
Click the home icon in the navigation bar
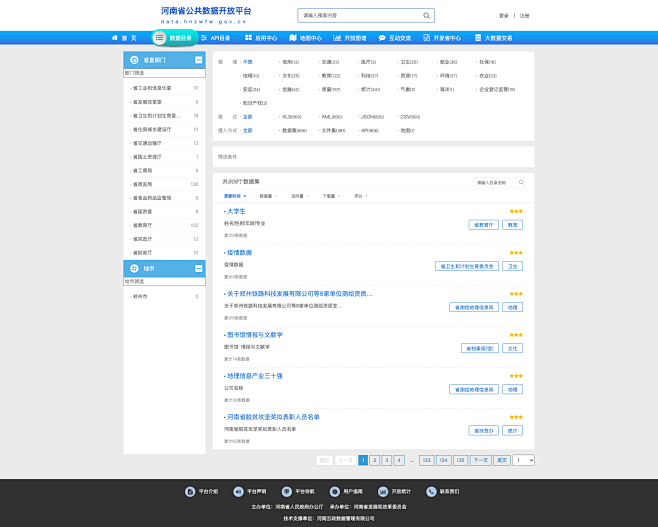pos(115,38)
